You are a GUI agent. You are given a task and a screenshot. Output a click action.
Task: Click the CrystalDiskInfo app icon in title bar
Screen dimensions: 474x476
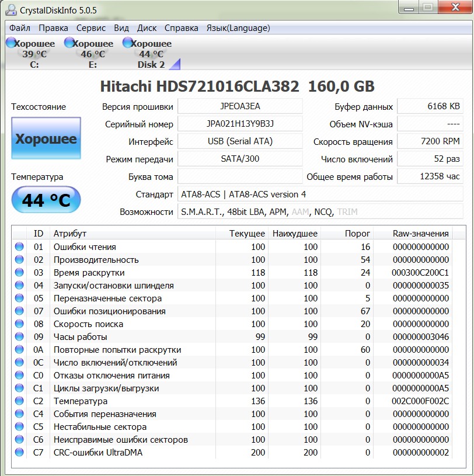11,10
